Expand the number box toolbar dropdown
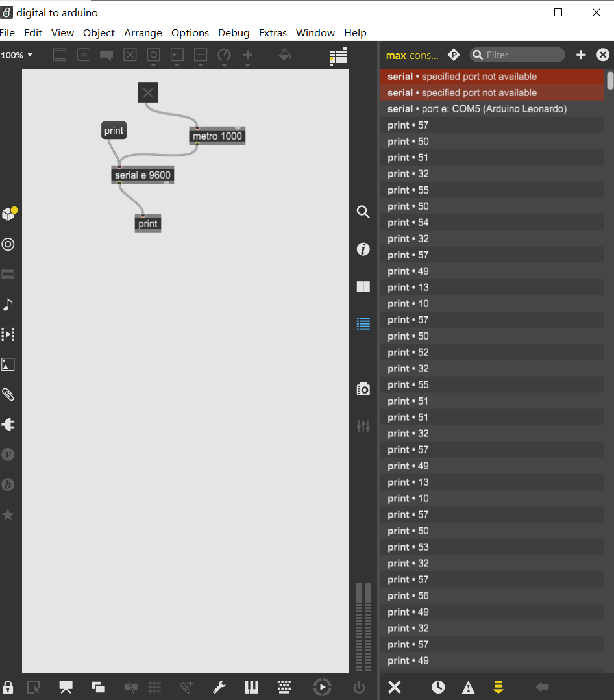 177,65
